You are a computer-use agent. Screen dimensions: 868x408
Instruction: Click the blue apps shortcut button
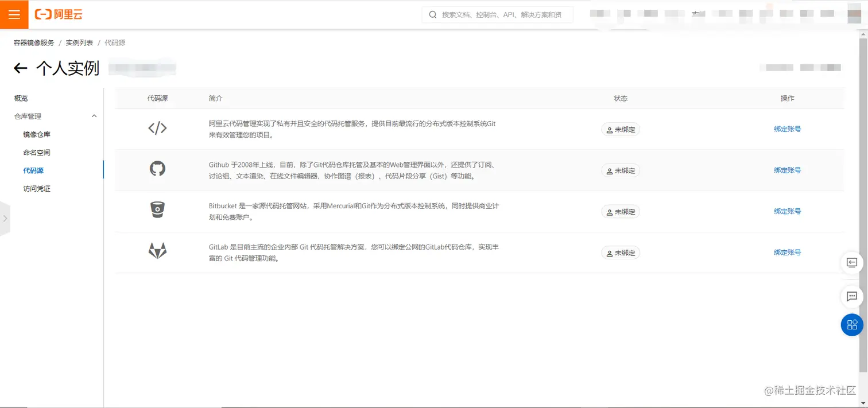pos(852,325)
